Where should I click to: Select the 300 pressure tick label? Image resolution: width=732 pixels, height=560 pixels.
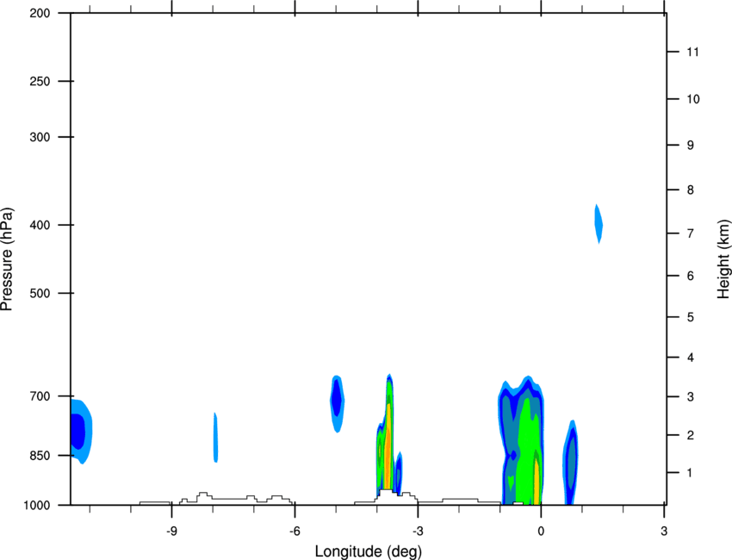click(x=40, y=137)
